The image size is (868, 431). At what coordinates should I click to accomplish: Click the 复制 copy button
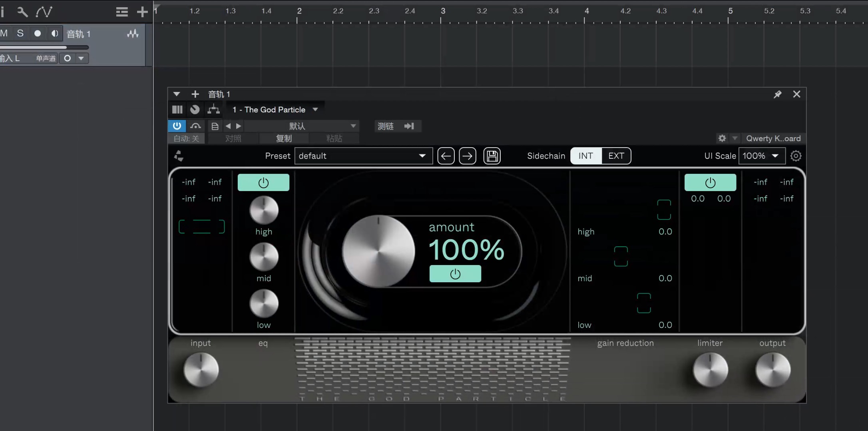coord(284,138)
